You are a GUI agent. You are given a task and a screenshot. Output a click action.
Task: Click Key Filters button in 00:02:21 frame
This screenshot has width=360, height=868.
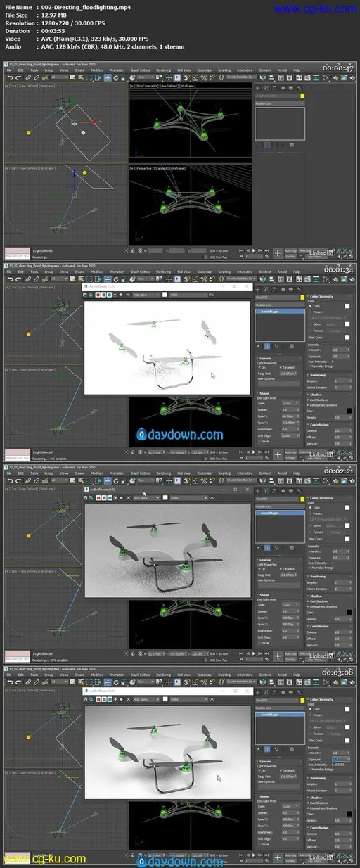(314, 660)
